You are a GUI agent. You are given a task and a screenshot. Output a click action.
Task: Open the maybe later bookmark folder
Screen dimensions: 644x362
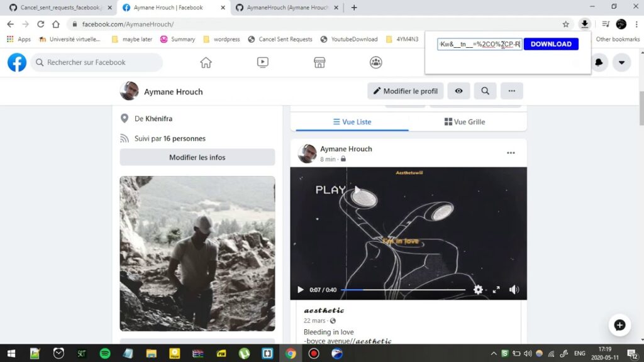click(132, 40)
